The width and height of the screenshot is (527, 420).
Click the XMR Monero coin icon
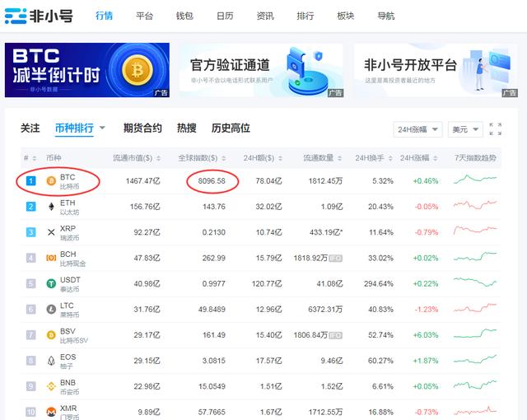tap(51, 412)
